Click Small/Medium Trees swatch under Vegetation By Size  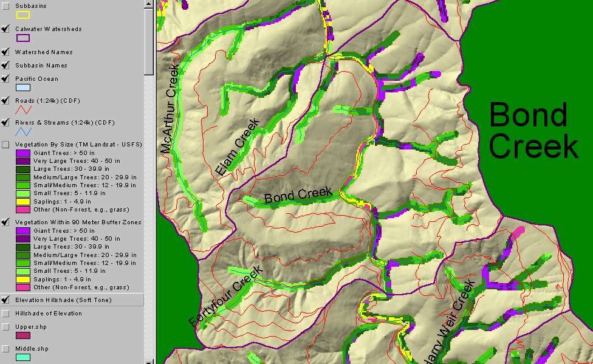22,185
